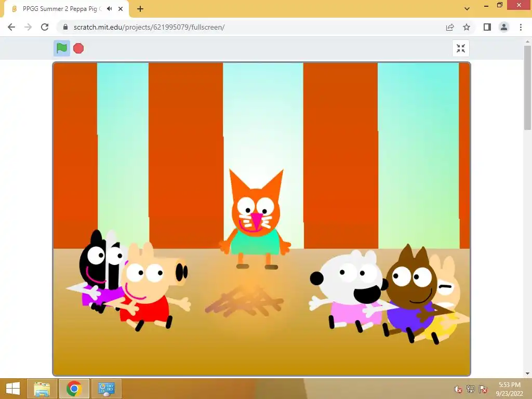
Task: Open the tab search dropdown chevron
Action: tap(467, 9)
